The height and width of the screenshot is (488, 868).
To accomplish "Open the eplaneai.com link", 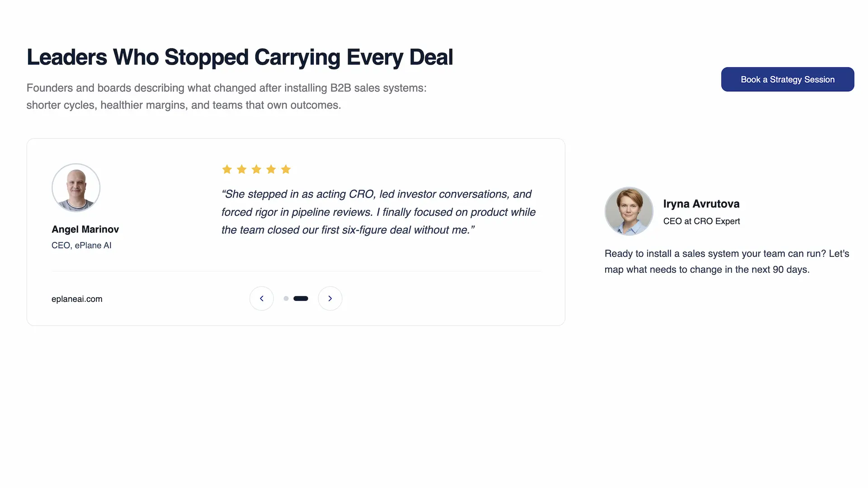I will click(77, 299).
